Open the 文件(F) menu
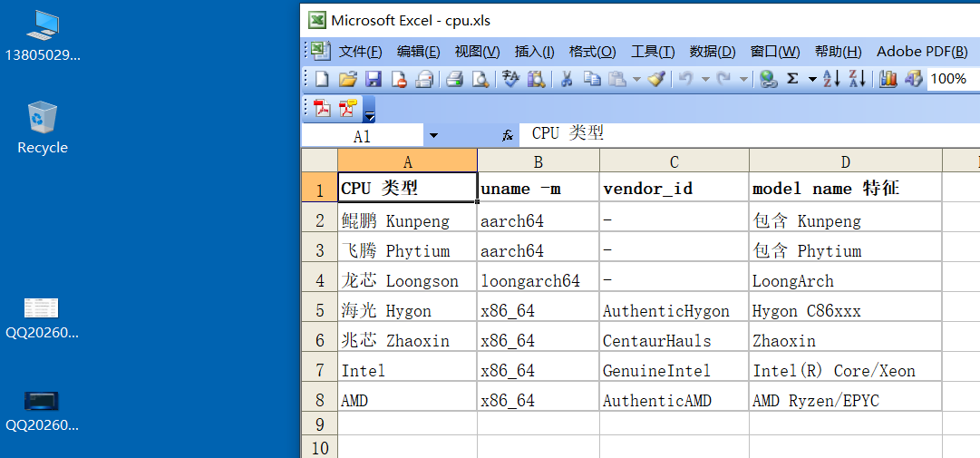980x458 pixels. [x=361, y=52]
